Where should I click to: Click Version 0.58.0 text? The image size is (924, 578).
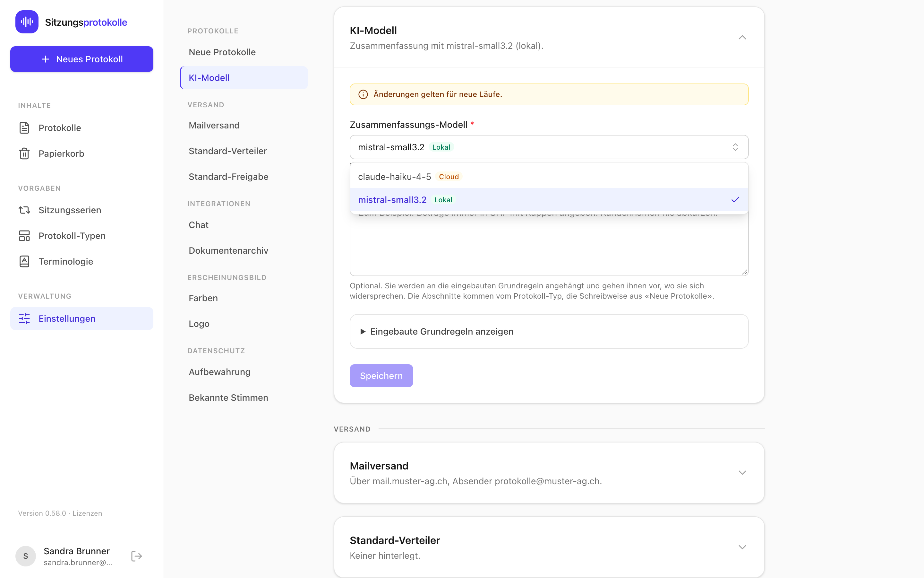[x=42, y=513]
